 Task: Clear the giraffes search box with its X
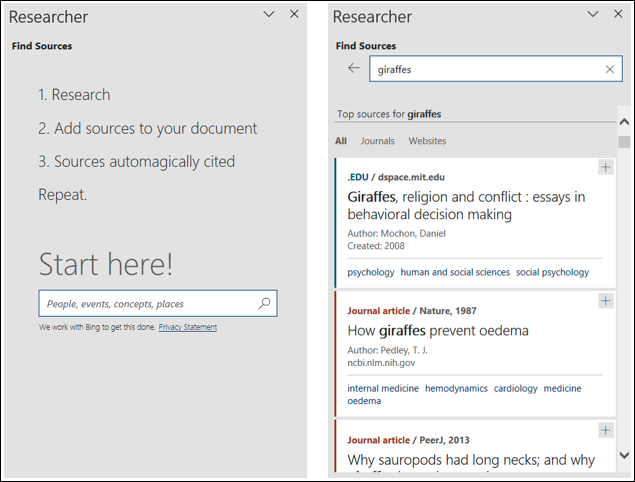click(x=609, y=69)
